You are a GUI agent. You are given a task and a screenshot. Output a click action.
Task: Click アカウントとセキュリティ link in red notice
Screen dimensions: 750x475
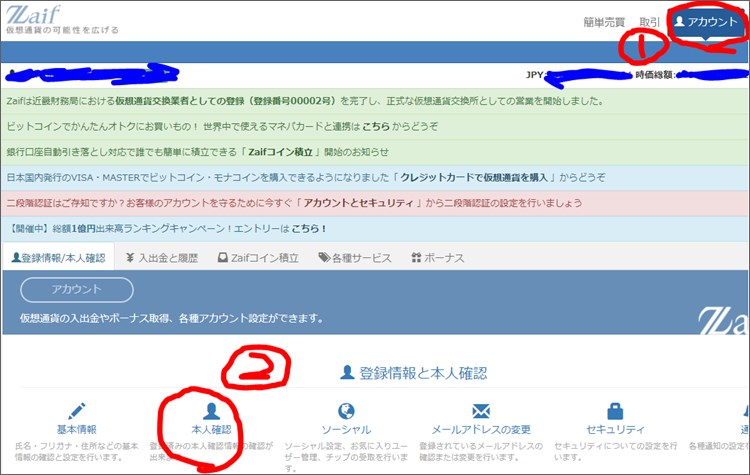[358, 203]
